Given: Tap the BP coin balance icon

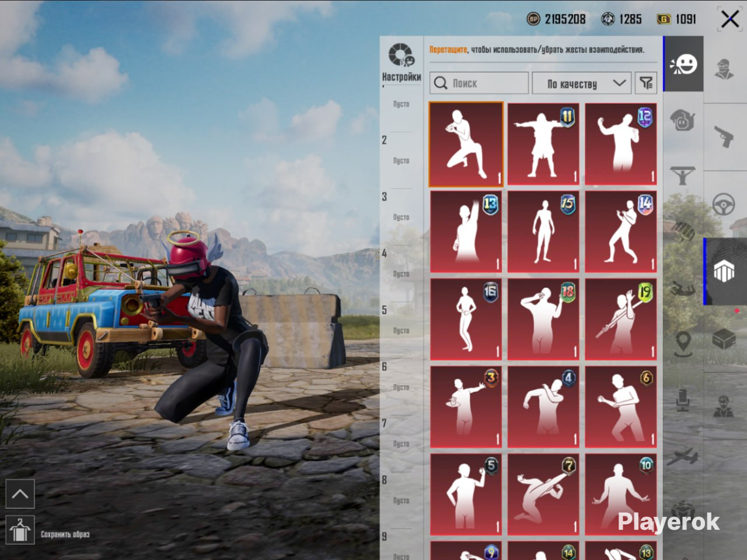Looking at the screenshot, I should (x=533, y=19).
